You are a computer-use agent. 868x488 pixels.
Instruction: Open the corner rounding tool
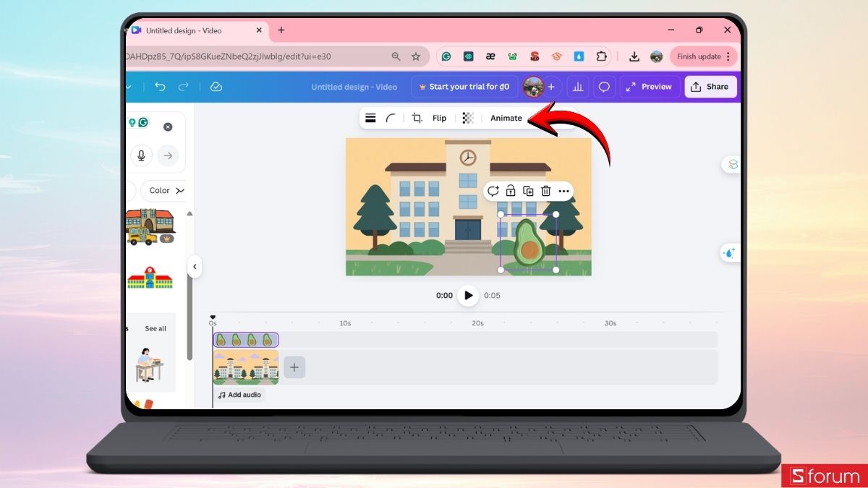(x=391, y=118)
